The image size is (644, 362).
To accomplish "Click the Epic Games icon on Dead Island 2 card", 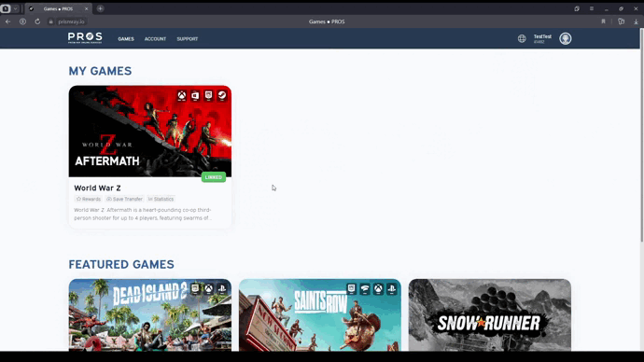I will click(195, 289).
